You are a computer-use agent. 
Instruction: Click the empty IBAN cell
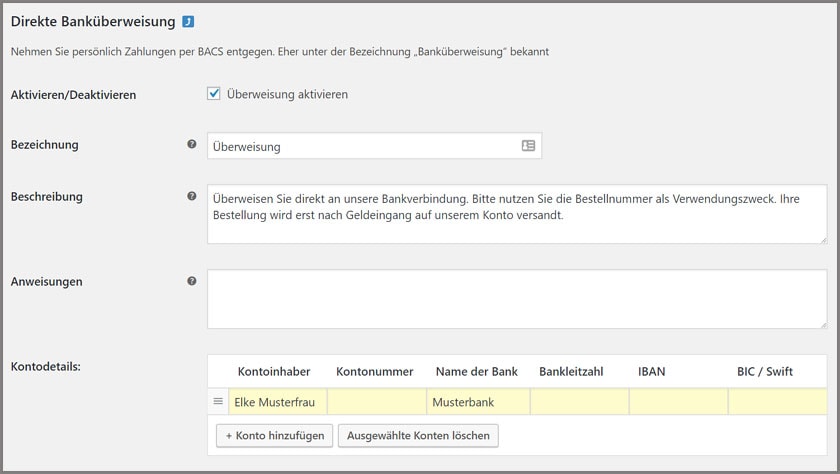click(x=678, y=402)
